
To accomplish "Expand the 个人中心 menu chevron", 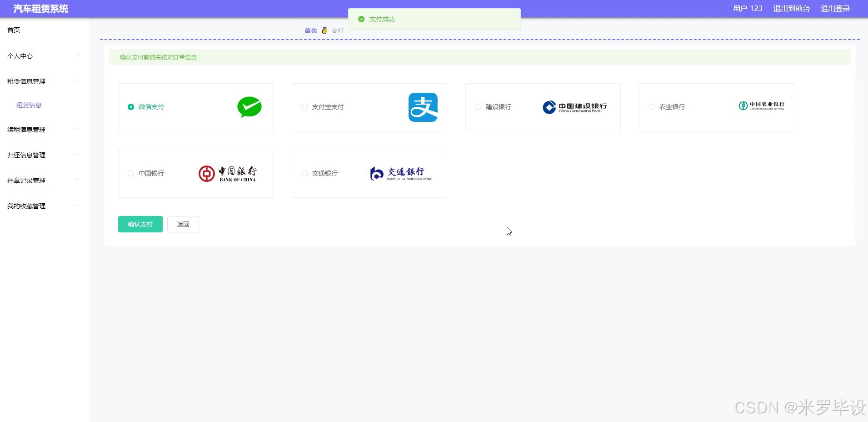I will pyautogui.click(x=77, y=55).
